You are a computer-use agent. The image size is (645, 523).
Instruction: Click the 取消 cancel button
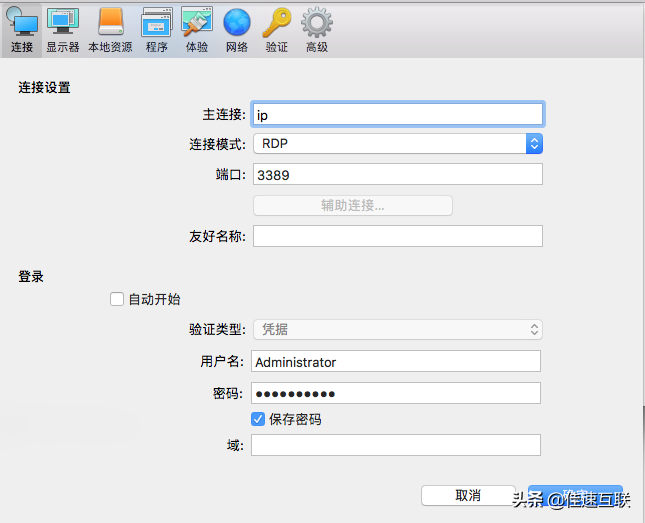point(468,495)
